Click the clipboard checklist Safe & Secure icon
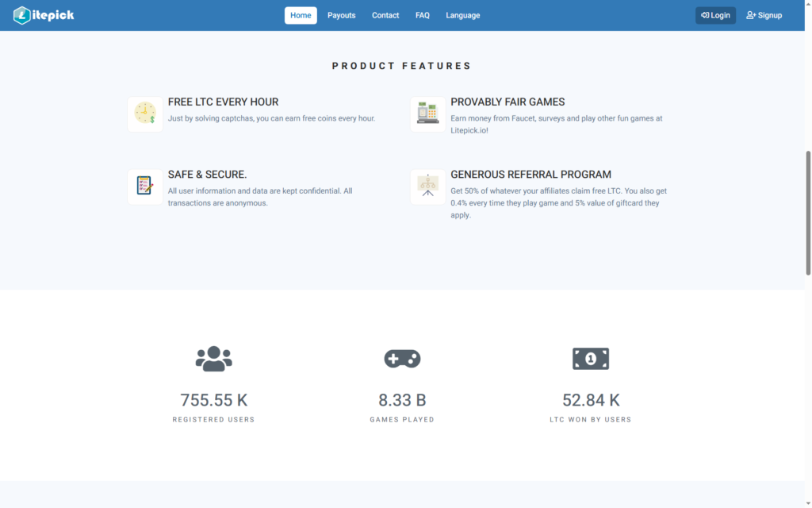 (145, 186)
